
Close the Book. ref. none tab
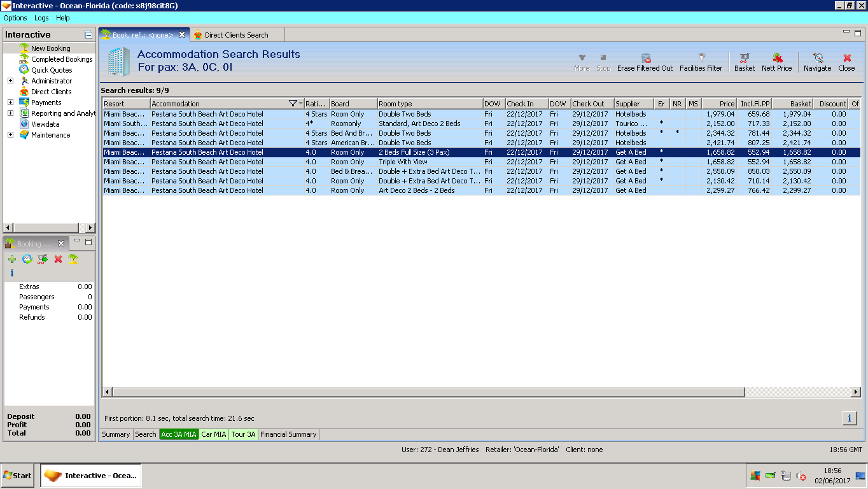tap(182, 34)
